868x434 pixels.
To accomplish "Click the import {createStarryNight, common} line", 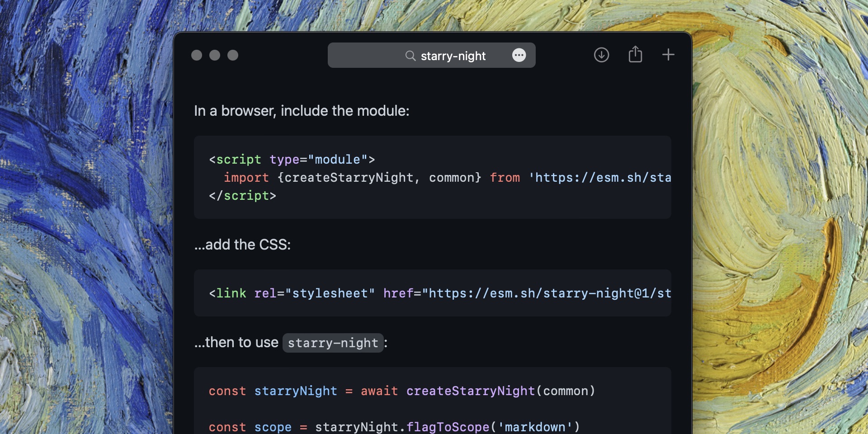I will 447,178.
